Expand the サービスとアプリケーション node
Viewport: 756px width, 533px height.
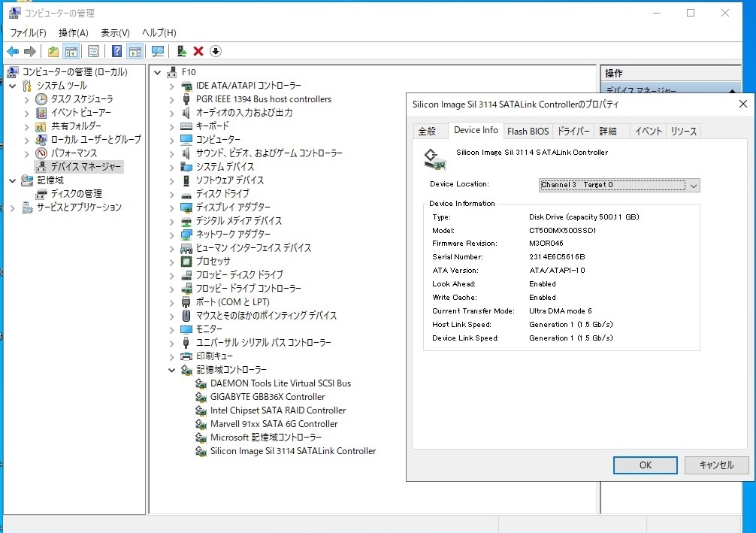point(13,208)
